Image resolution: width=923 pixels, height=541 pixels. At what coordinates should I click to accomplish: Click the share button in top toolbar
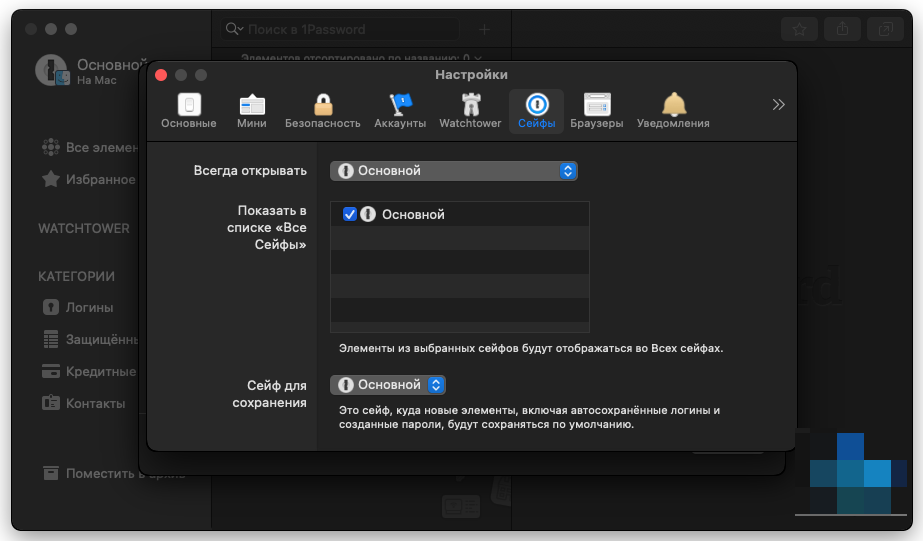pos(842,30)
